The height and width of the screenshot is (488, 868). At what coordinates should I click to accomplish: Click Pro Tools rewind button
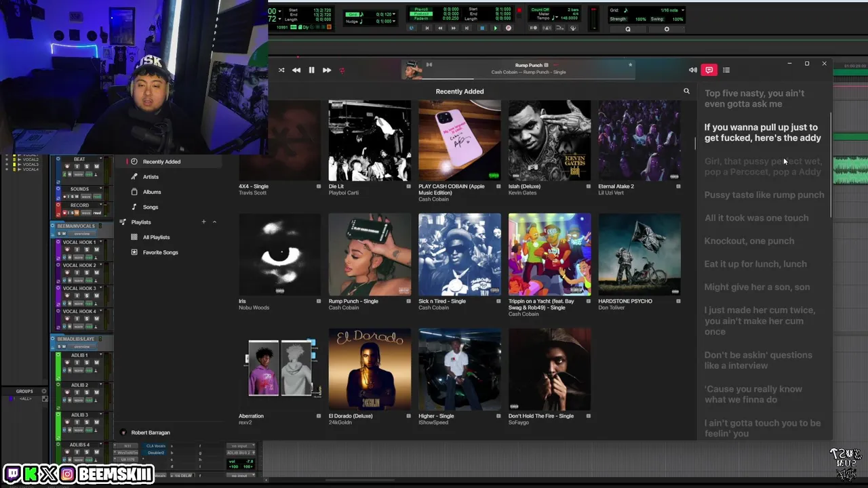click(440, 28)
